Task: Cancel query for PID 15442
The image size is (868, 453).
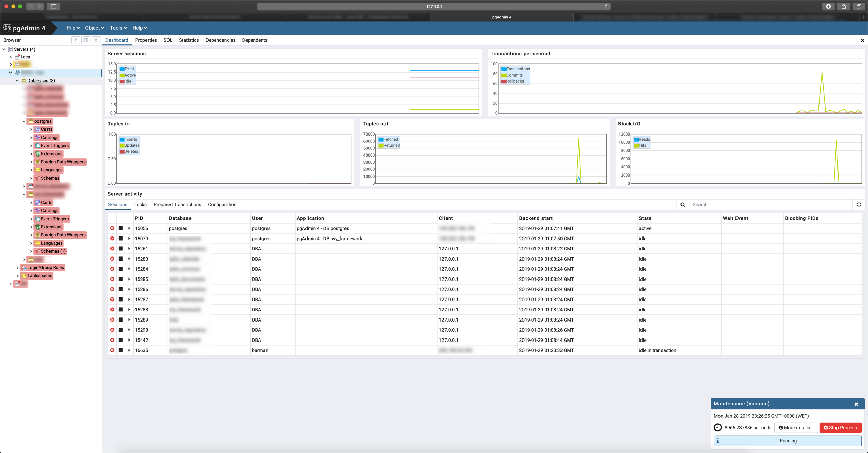Action: pyautogui.click(x=121, y=340)
